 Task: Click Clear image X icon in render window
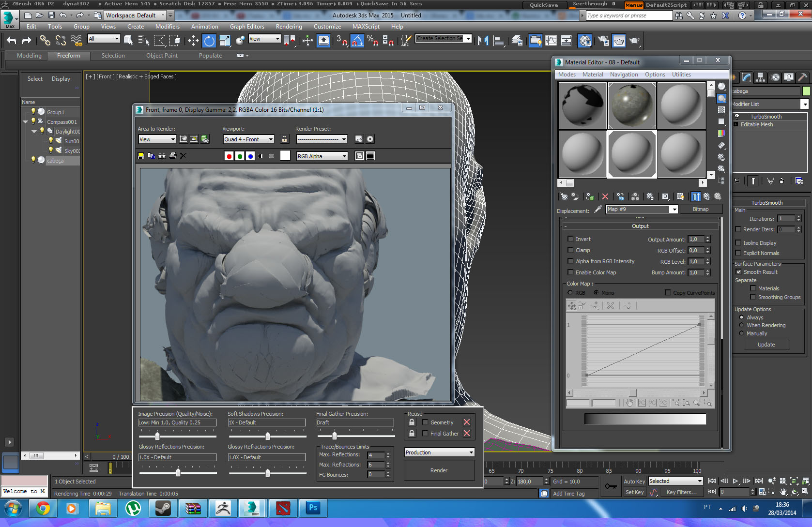(183, 156)
